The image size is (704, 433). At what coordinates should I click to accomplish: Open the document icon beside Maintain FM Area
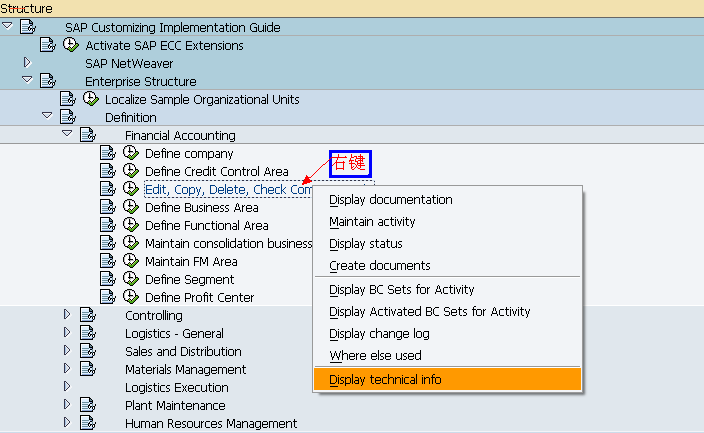108,261
